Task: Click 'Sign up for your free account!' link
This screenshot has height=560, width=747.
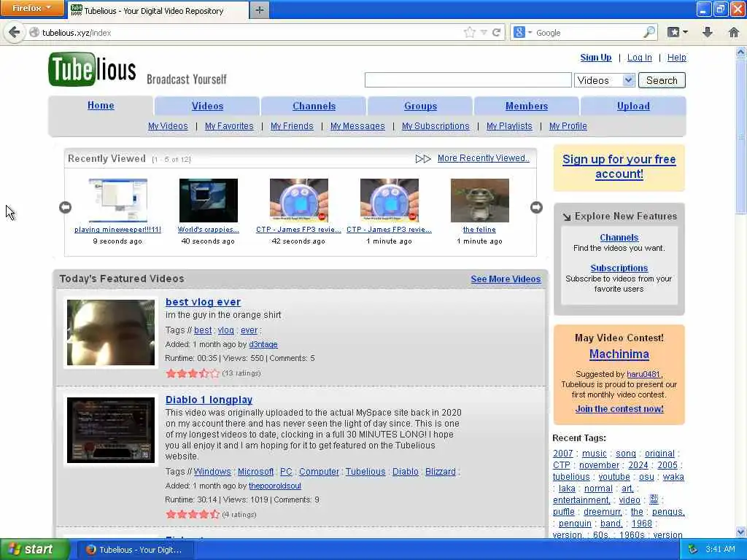Action: pyautogui.click(x=619, y=167)
